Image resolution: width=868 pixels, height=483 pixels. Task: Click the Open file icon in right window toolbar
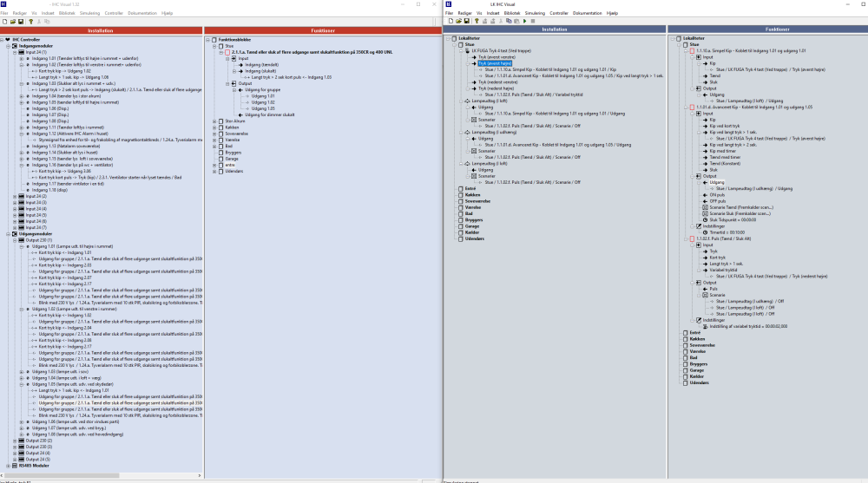pyautogui.click(x=459, y=21)
